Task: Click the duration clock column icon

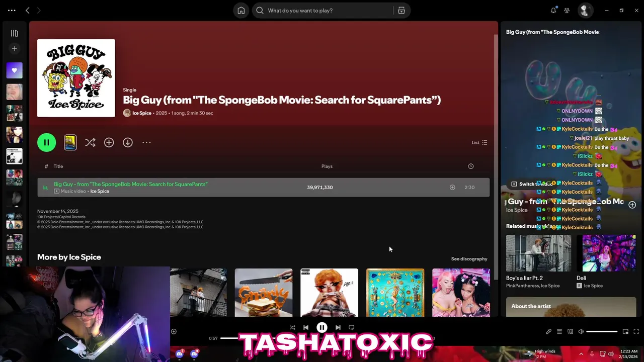Action: [471, 166]
